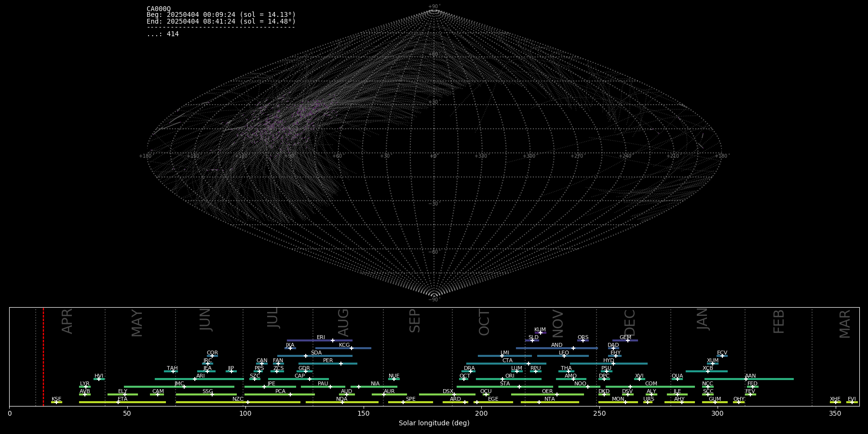This screenshot has height=434, width=868.
Task: Click the SPE shower label
Action: (410, 399)
